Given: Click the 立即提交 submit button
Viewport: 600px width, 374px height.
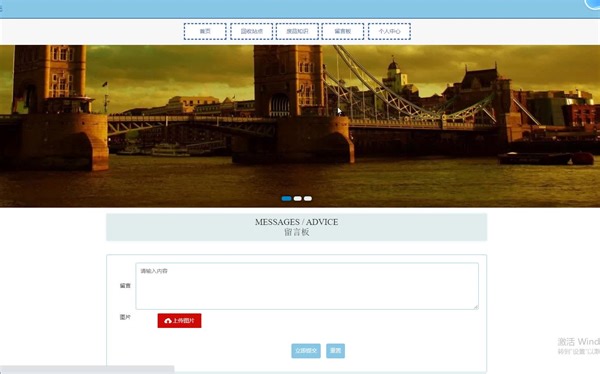Looking at the screenshot, I should point(306,351).
